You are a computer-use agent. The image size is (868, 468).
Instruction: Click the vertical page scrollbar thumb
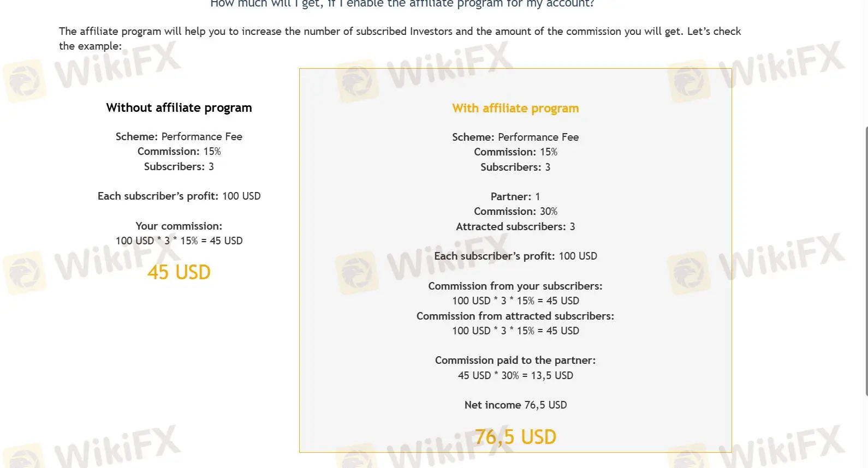866,261
